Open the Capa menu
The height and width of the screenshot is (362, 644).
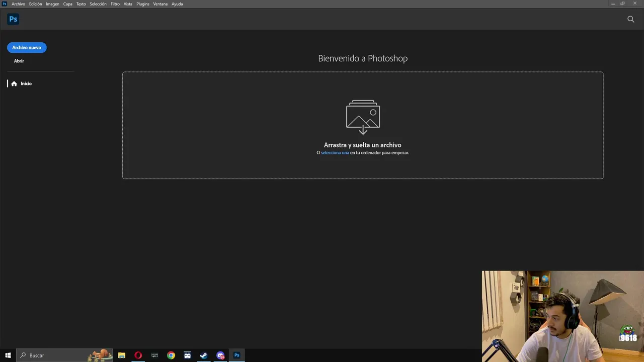tap(68, 4)
